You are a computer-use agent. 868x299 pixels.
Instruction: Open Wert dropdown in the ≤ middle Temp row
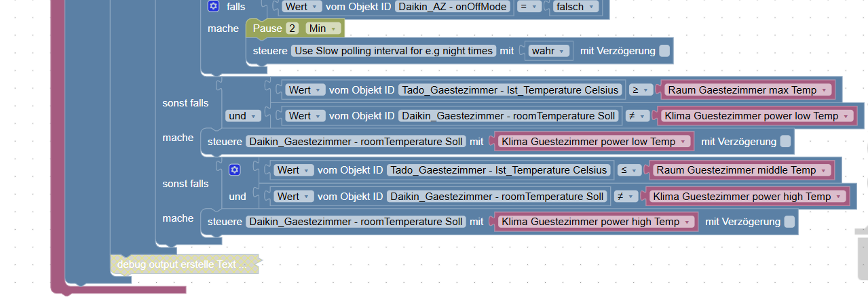tap(293, 170)
